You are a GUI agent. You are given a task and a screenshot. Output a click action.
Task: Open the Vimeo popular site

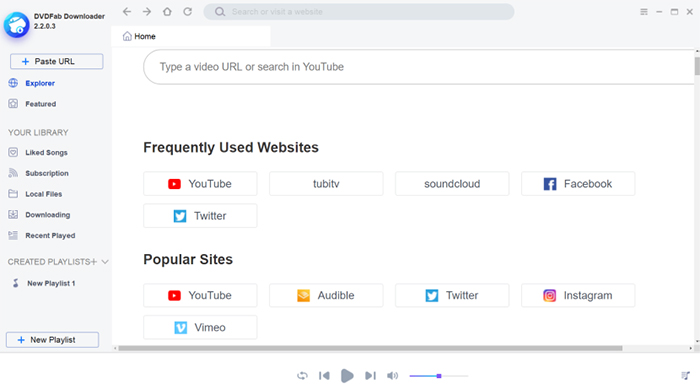pyautogui.click(x=200, y=328)
